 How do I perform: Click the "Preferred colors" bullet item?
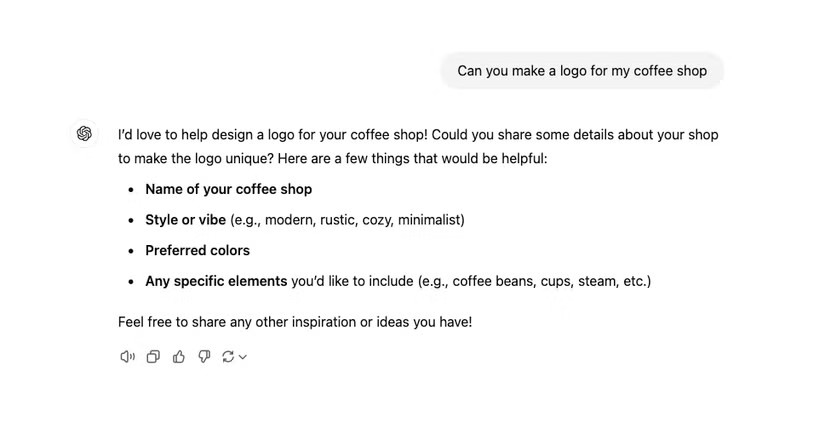[x=197, y=250]
